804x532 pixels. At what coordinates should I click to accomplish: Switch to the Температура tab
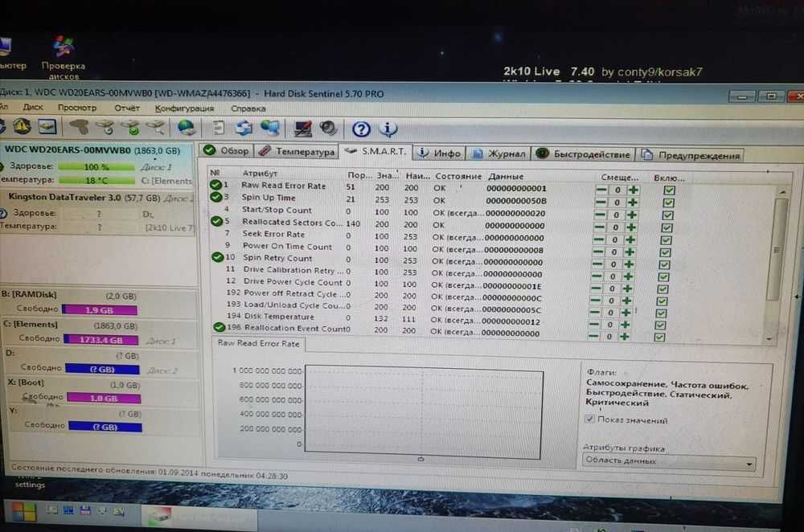(297, 151)
